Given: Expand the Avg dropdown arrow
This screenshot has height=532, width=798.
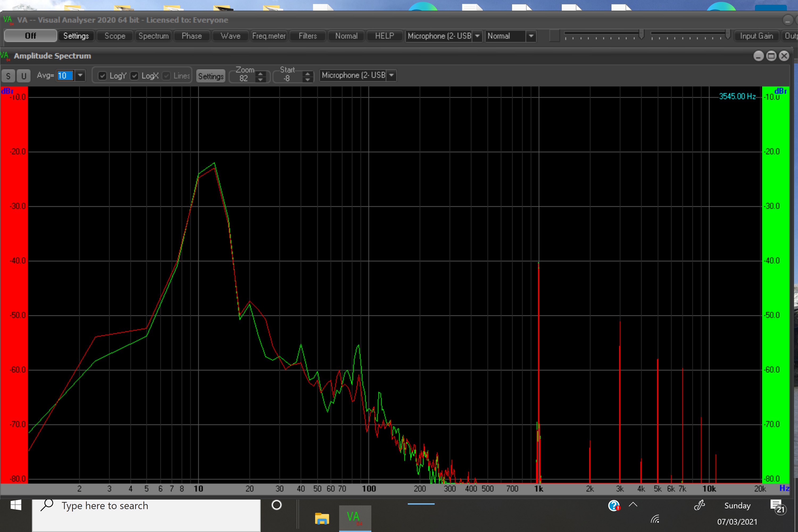Looking at the screenshot, I should point(80,75).
